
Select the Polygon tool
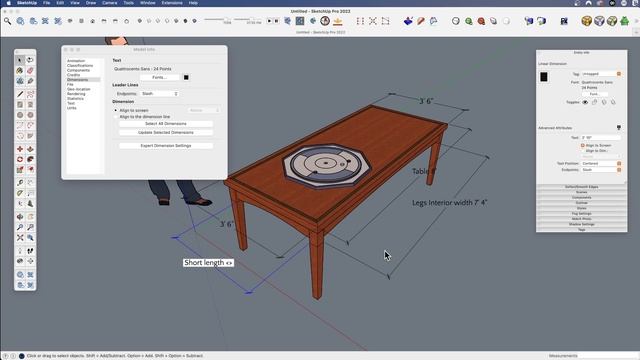pos(30,115)
